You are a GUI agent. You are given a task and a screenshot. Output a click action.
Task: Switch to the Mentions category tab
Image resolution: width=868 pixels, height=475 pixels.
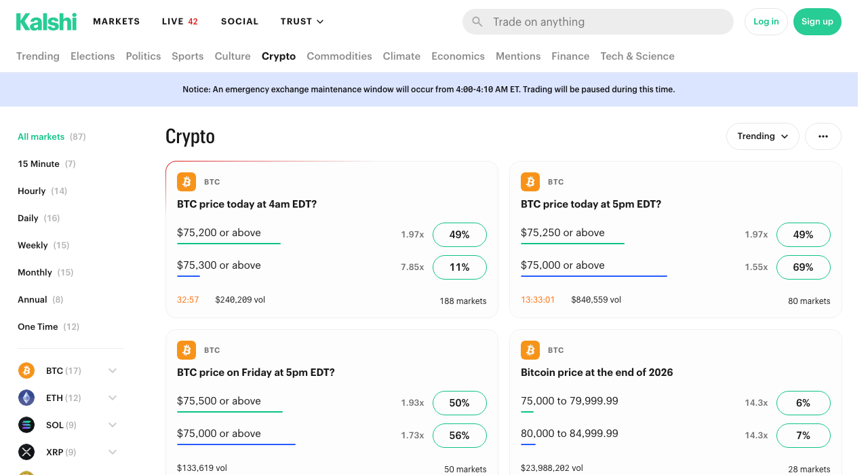pos(518,56)
